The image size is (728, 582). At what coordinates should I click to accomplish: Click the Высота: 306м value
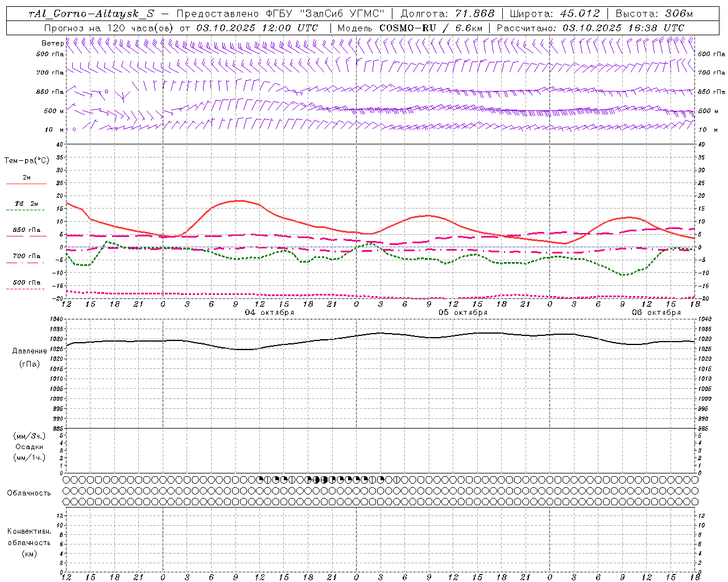(655, 14)
